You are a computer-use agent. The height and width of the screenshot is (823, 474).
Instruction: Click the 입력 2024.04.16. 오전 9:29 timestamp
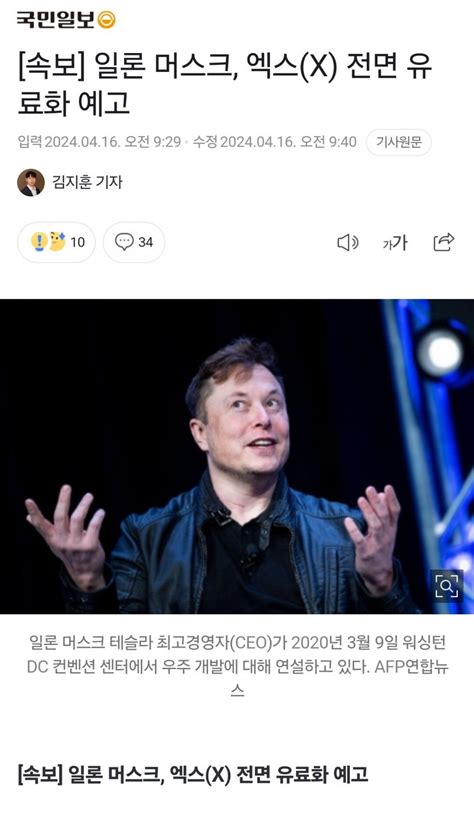coord(99,142)
